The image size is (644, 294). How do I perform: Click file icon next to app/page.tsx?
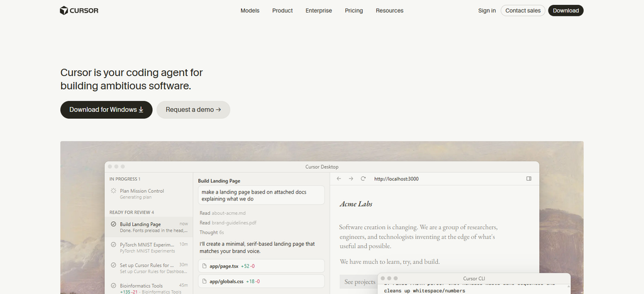click(204, 266)
